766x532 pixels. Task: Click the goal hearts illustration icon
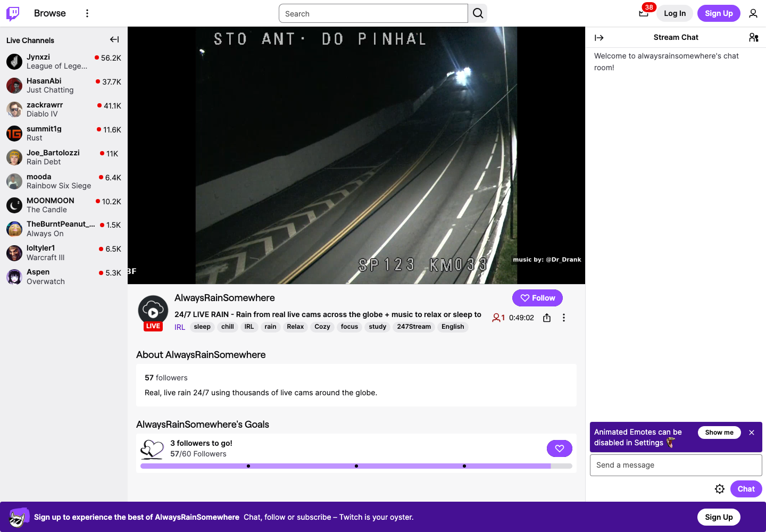(152, 449)
